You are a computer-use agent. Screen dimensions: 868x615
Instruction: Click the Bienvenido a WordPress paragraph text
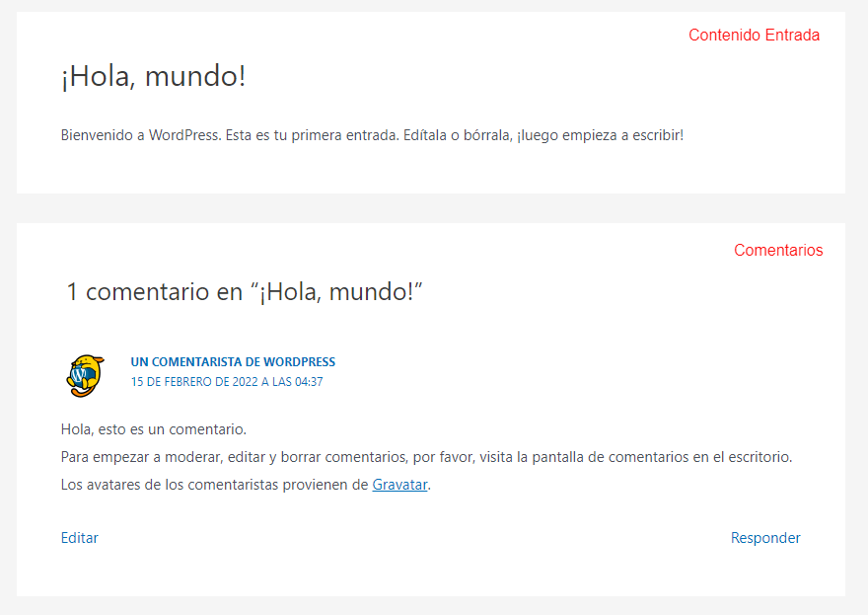372,135
